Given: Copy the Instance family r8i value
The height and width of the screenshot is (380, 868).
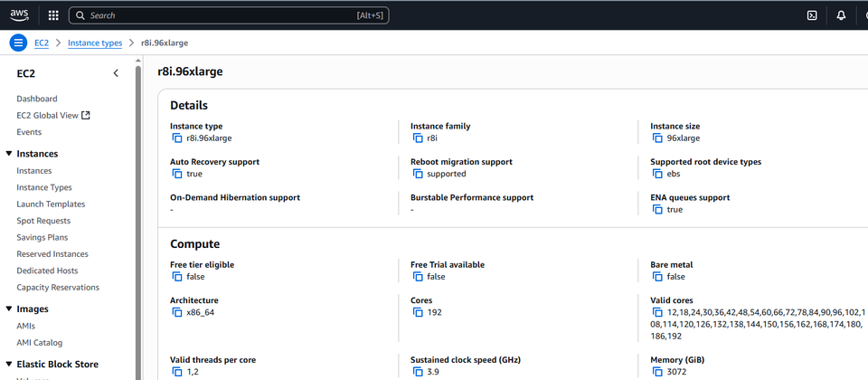Looking at the screenshot, I should (x=418, y=138).
